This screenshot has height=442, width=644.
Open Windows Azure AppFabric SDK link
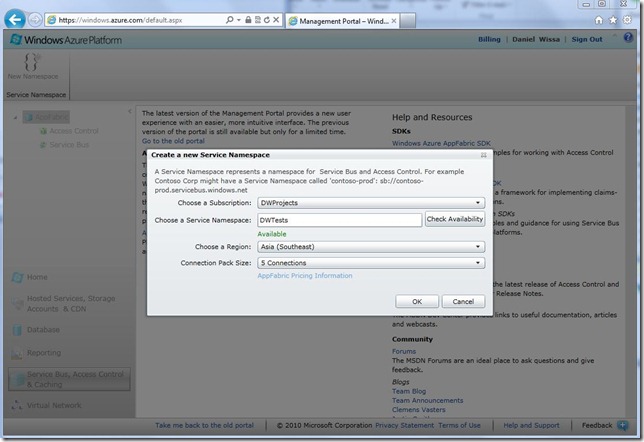[441, 143]
